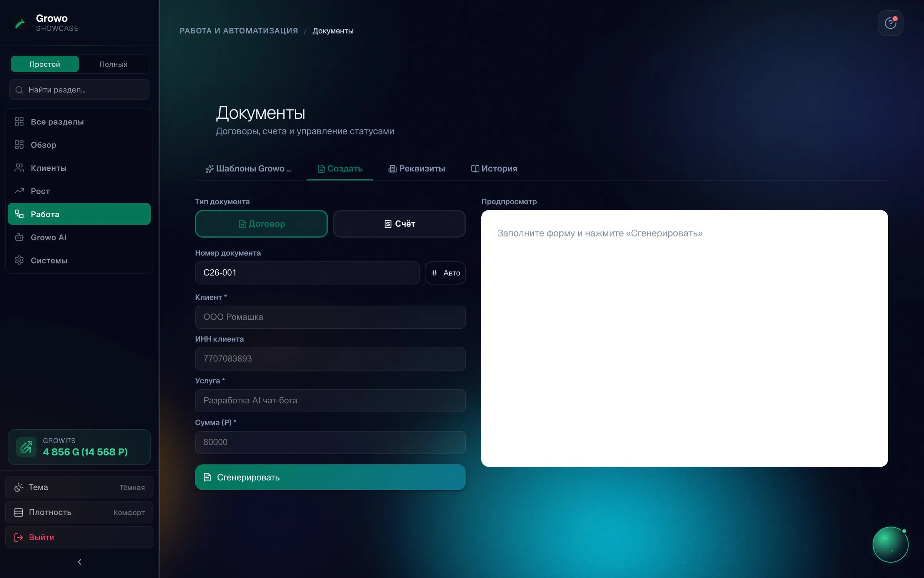This screenshot has height=578, width=924.
Task: Open Обзор section
Action: (x=79, y=145)
